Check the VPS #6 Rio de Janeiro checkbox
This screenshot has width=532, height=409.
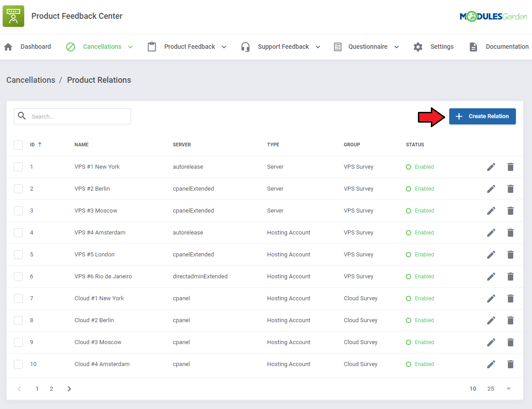click(18, 277)
